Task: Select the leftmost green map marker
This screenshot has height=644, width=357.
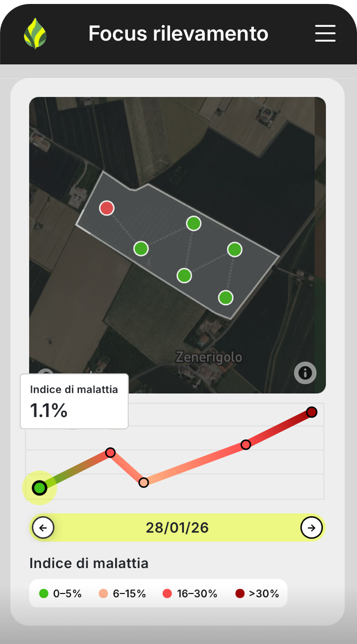Action: pyautogui.click(x=141, y=248)
